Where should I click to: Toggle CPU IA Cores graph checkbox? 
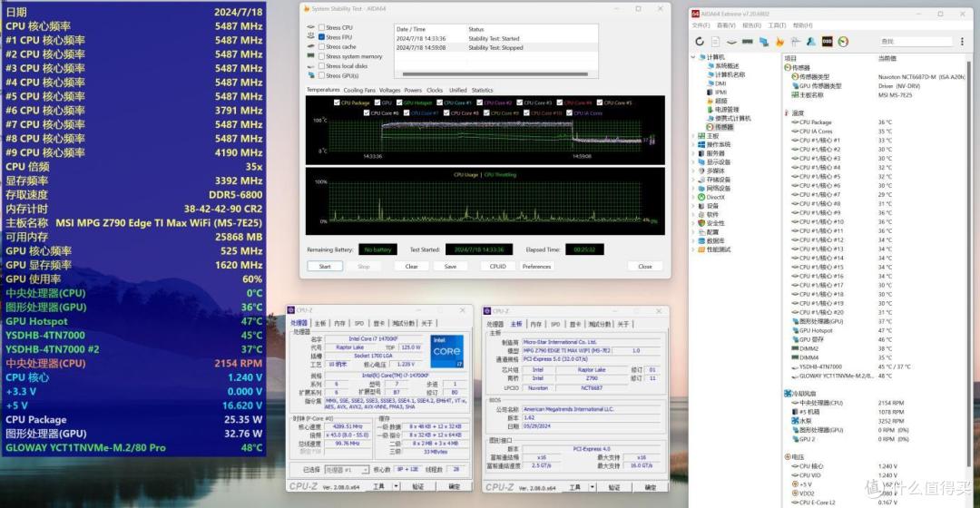(569, 113)
